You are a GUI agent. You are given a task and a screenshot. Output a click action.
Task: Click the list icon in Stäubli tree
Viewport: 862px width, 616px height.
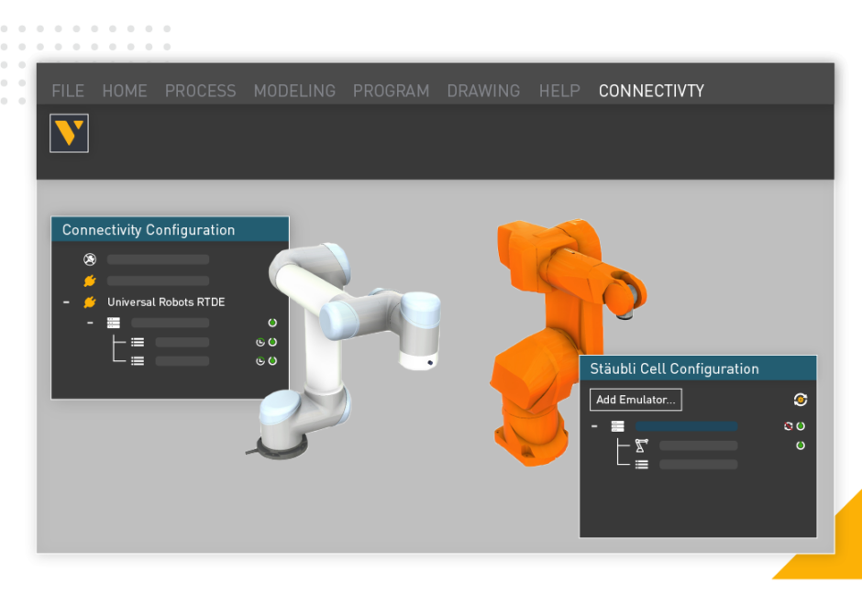click(x=641, y=465)
